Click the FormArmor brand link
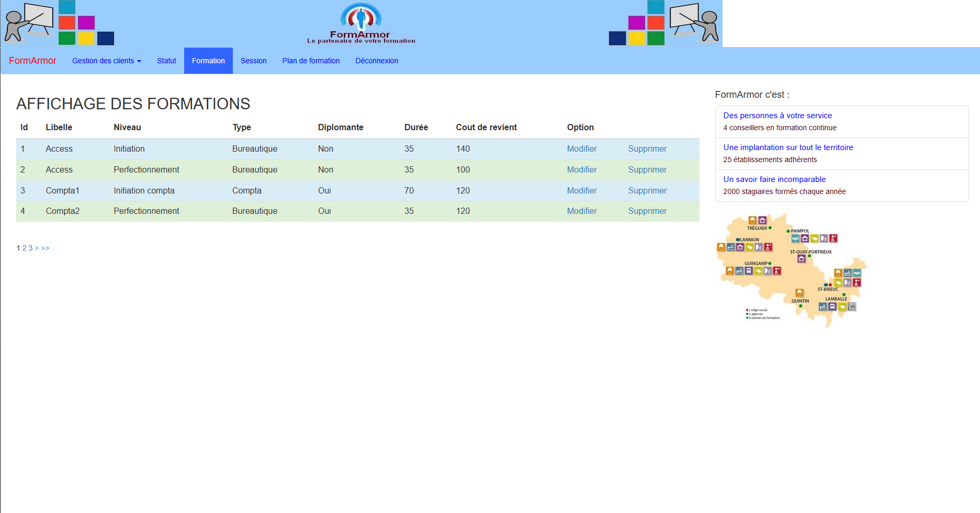 click(x=32, y=61)
